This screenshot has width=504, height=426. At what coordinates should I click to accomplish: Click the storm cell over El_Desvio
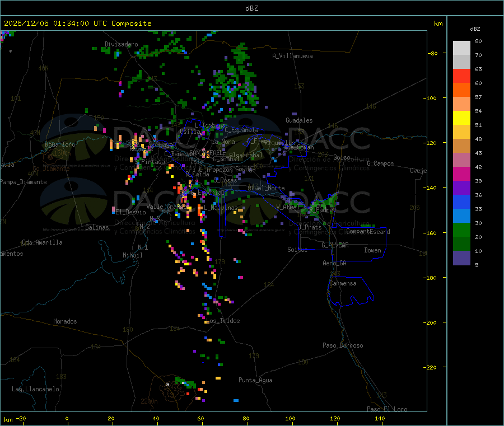(113, 210)
